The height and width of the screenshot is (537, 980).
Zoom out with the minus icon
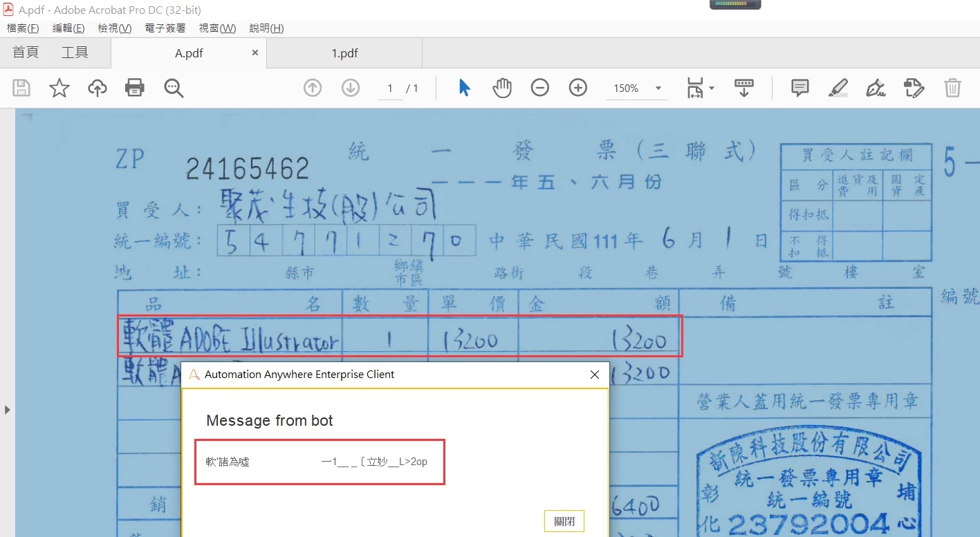540,88
